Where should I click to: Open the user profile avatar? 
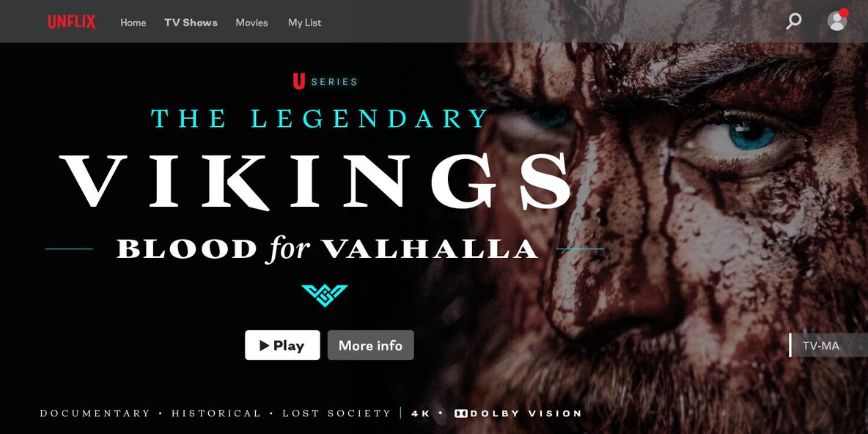point(836,21)
